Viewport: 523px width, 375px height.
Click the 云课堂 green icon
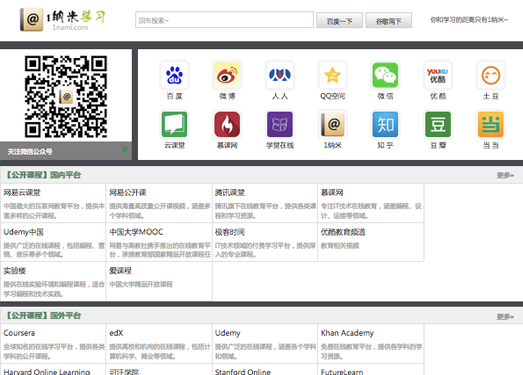click(x=174, y=124)
